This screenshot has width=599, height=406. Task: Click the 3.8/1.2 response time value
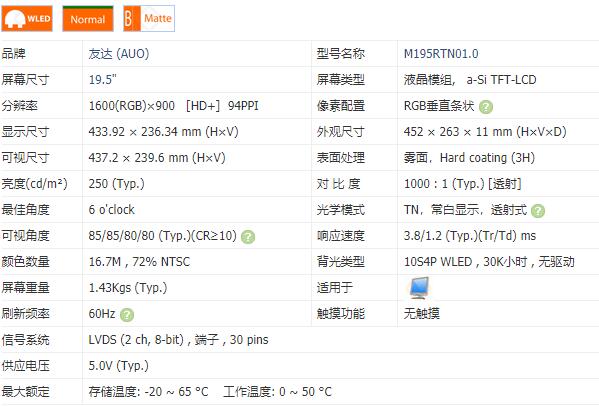pyautogui.click(x=470, y=236)
